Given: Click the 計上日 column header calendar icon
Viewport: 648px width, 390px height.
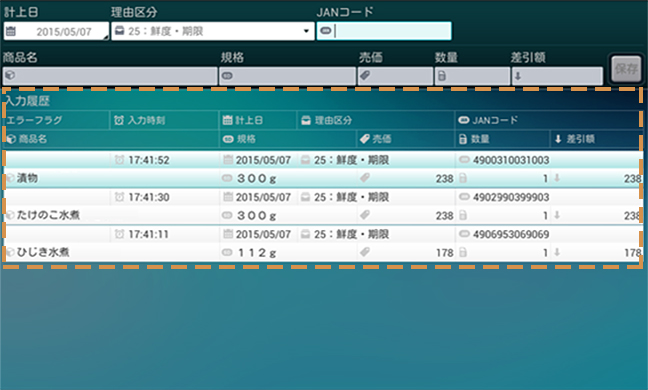Looking at the screenshot, I should (x=228, y=120).
